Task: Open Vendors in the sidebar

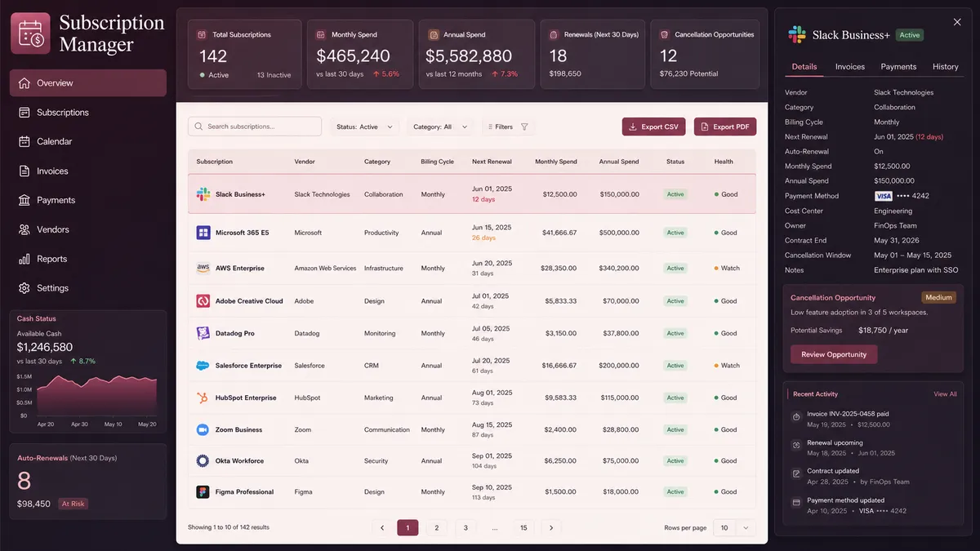Action: pos(88,229)
